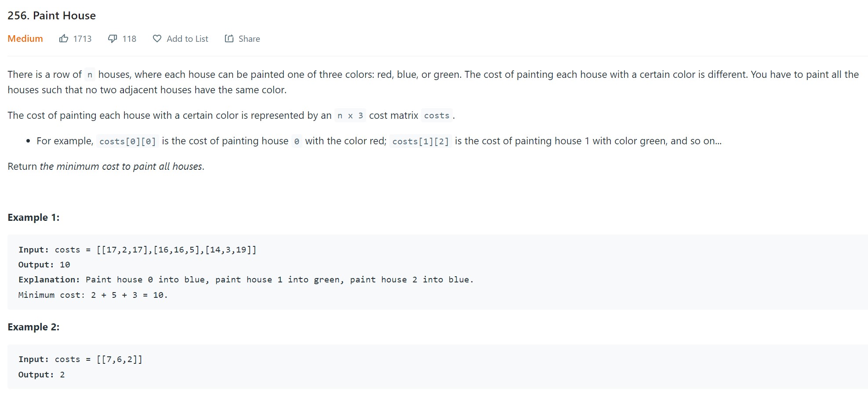
Task: Click the inline code "n x 3"
Action: pos(350,116)
